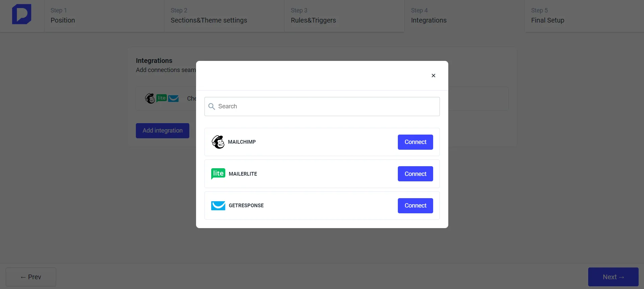Click the Add integration button
644x289 pixels.
[x=162, y=131]
